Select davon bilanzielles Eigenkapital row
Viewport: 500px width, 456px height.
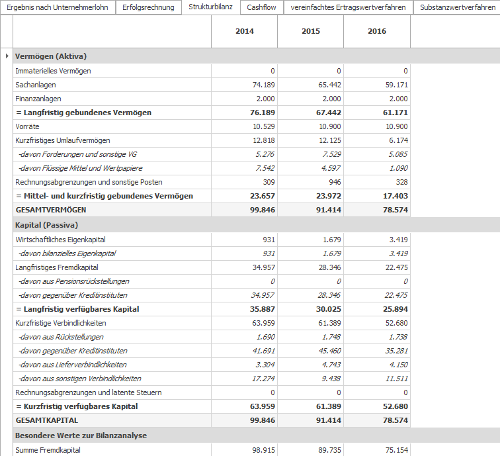[67, 253]
